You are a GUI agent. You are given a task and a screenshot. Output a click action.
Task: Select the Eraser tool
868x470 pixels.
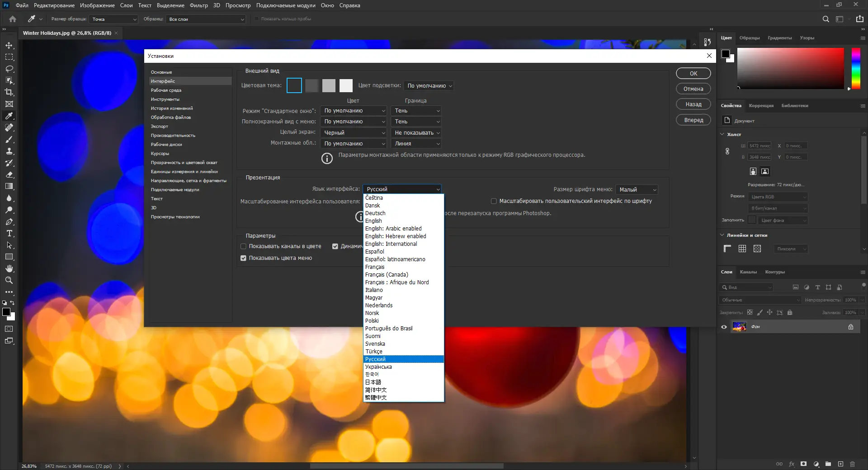pos(9,175)
